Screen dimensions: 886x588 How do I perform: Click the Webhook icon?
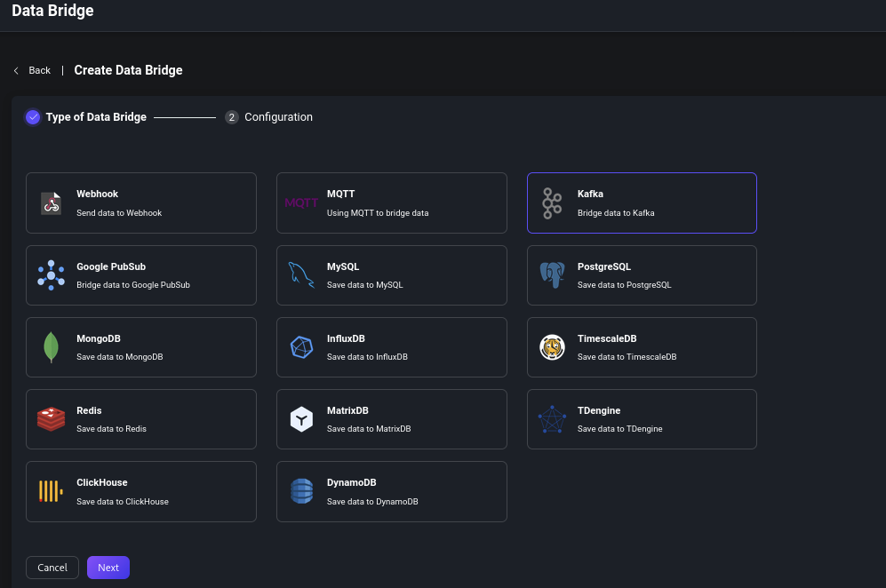(x=52, y=203)
